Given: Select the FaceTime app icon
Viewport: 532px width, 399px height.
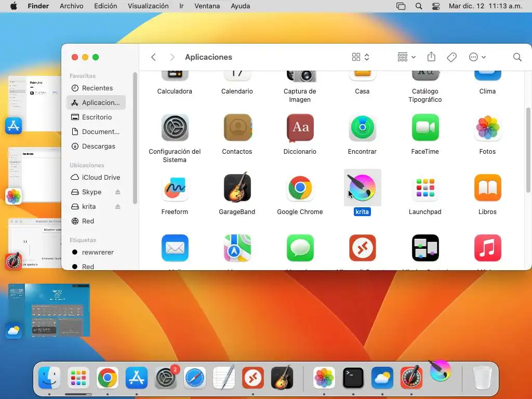Looking at the screenshot, I should click(425, 128).
